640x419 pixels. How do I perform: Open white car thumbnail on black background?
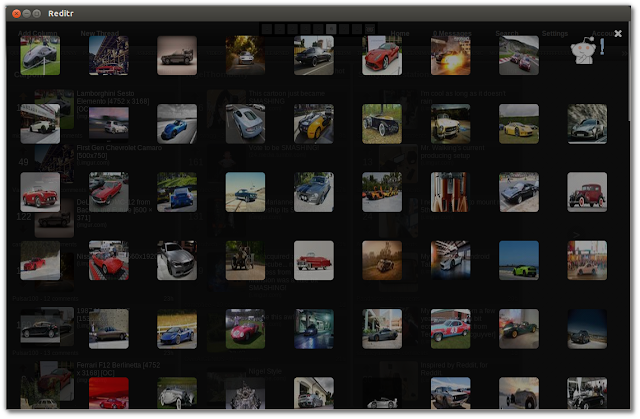(x=382, y=393)
